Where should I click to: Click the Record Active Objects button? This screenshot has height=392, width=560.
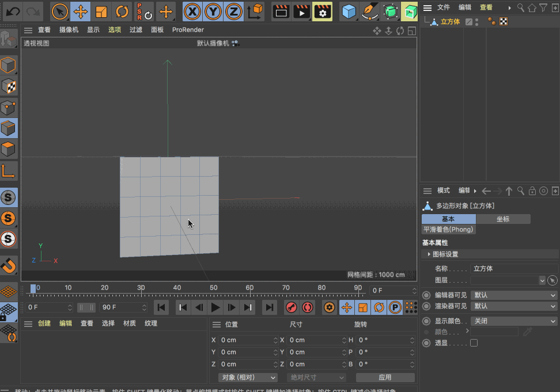click(291, 307)
